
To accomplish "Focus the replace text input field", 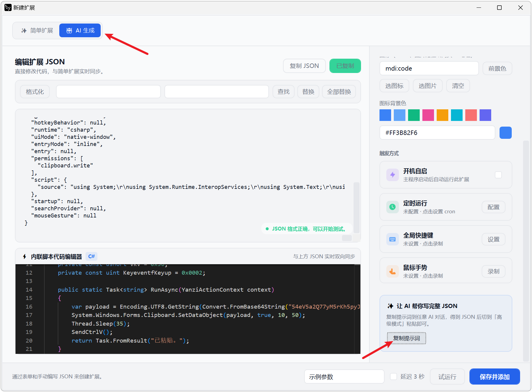I will (217, 92).
